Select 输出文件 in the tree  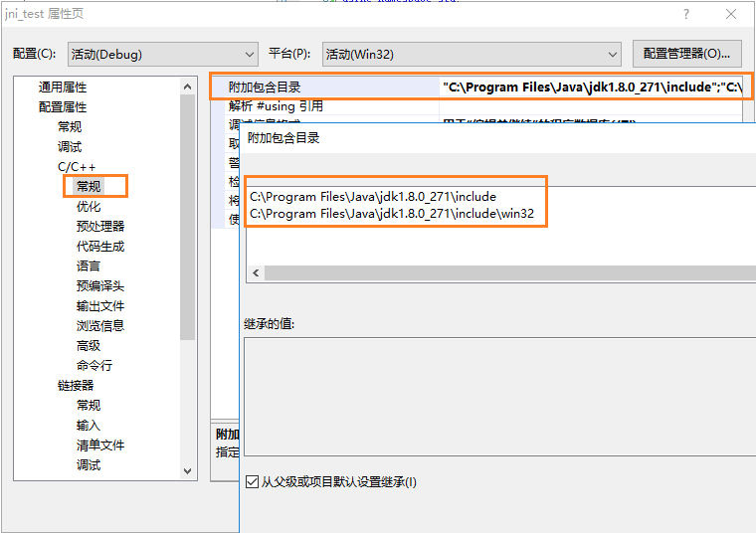(x=100, y=306)
